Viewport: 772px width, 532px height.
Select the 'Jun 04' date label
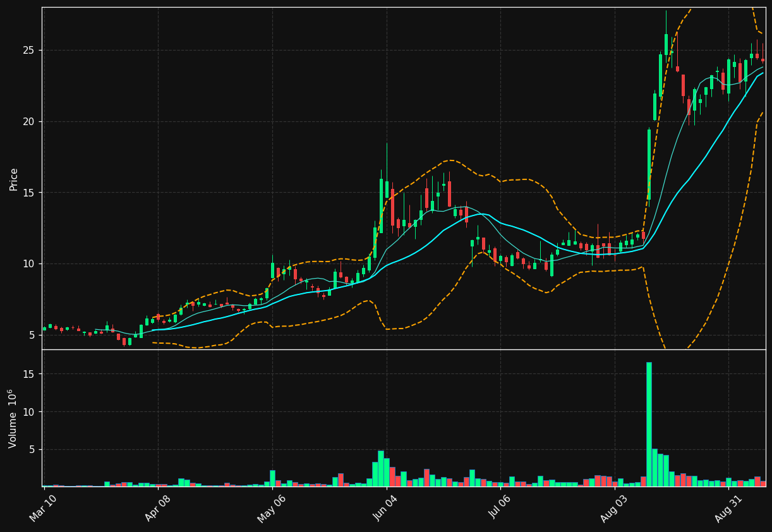click(x=386, y=508)
